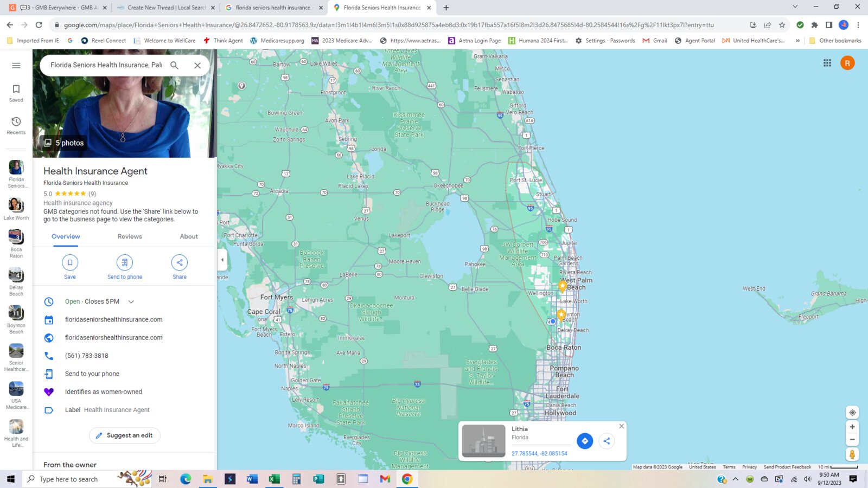Open the Google apps grid

[x=827, y=63]
